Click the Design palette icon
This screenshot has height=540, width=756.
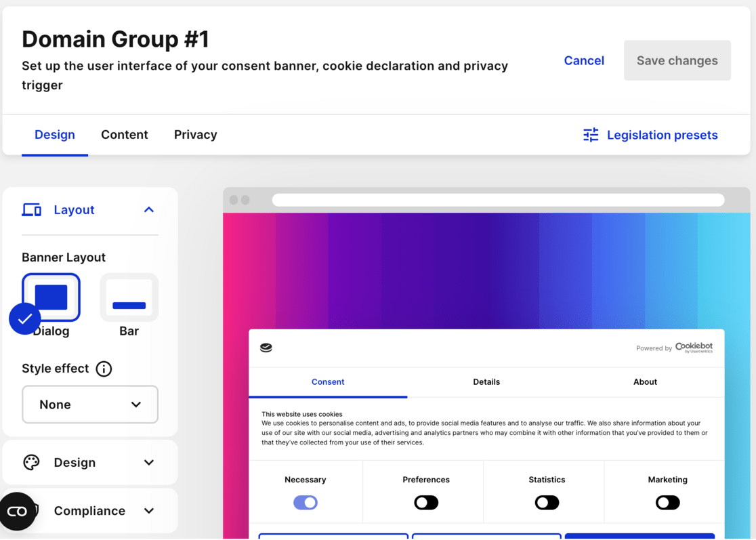32,463
